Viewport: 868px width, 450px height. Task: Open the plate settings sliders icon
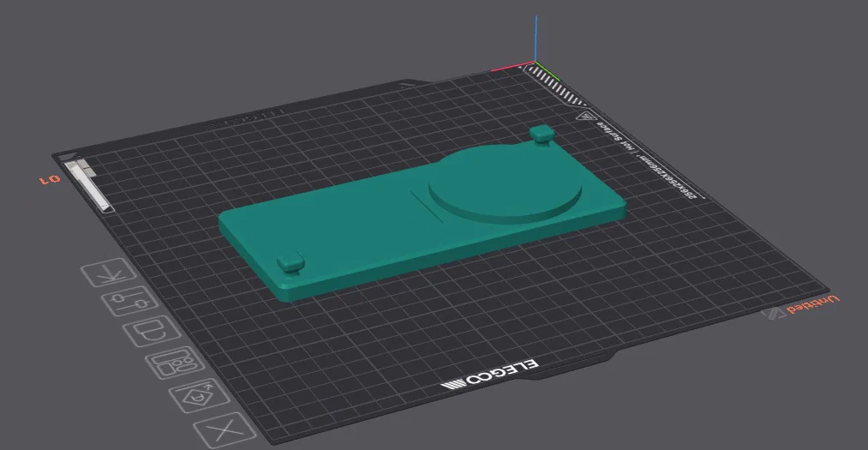(130, 302)
